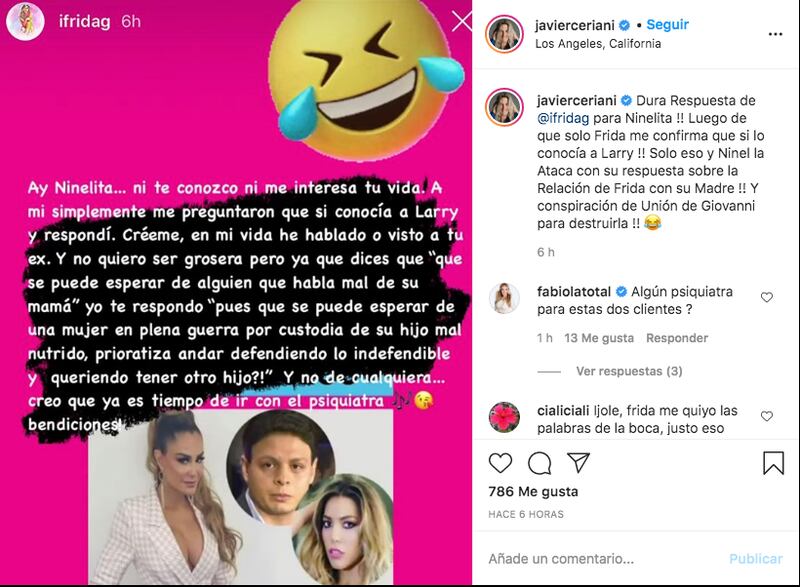Like the post with the heart icon
Image resolution: width=800 pixels, height=587 pixels.
[x=500, y=463]
